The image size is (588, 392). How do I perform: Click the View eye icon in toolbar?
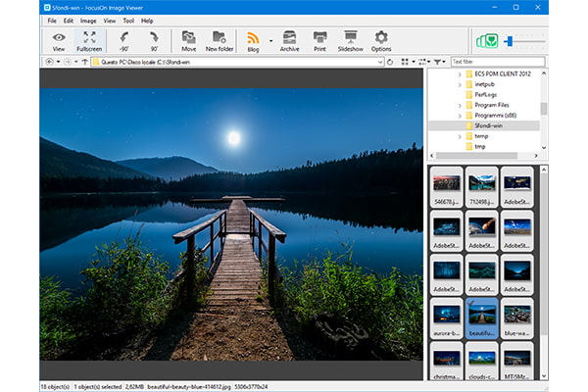(59, 40)
